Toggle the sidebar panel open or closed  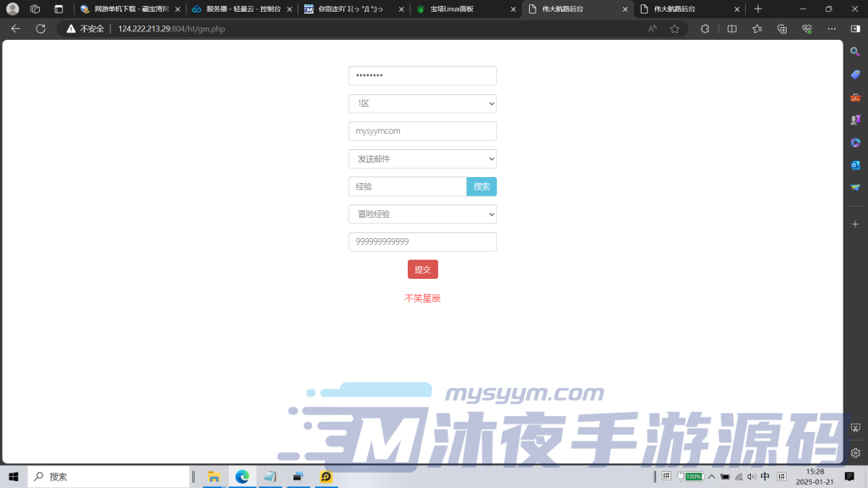(x=854, y=28)
